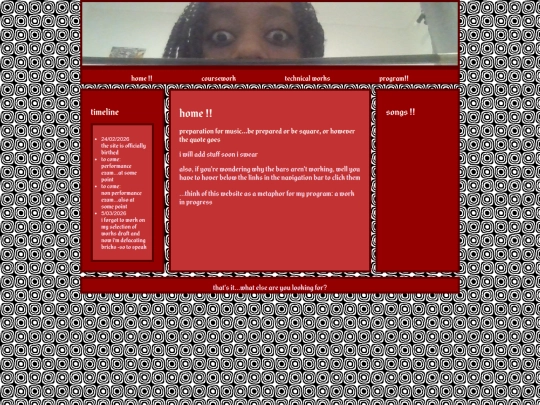Click "the site is officially birthed" text
The image size is (540, 405).
[123, 149]
